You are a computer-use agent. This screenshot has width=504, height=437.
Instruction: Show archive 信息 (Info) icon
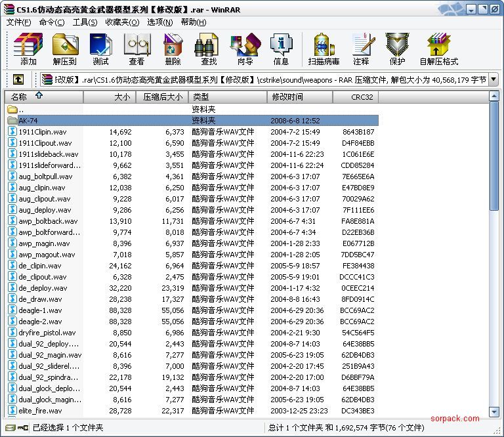[281, 49]
